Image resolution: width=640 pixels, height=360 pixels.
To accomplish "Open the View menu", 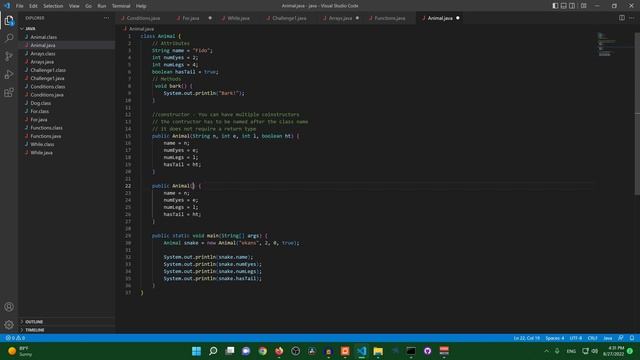I will pos(74,6).
